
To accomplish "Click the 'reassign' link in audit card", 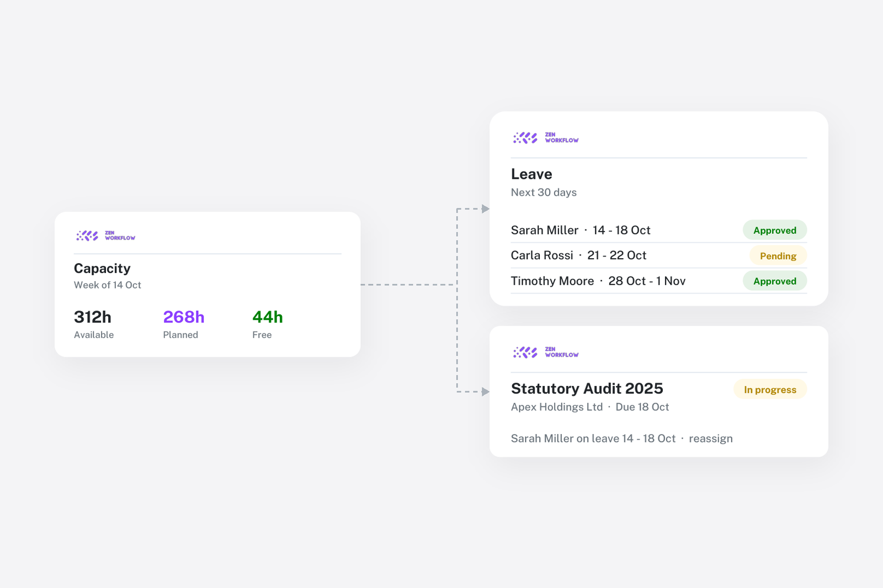I will tap(711, 439).
